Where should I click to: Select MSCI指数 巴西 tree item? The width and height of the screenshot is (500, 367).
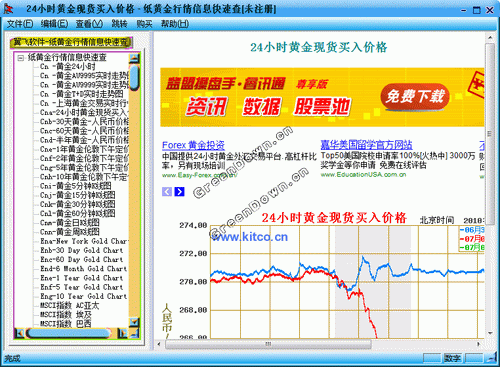(x=65, y=323)
